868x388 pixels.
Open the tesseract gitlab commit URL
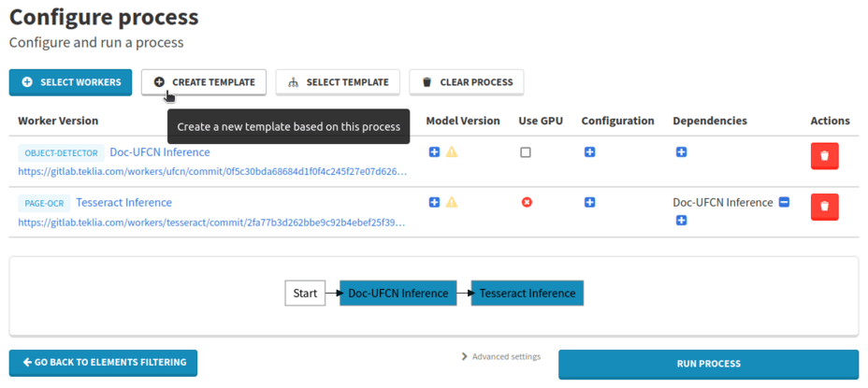(x=213, y=223)
